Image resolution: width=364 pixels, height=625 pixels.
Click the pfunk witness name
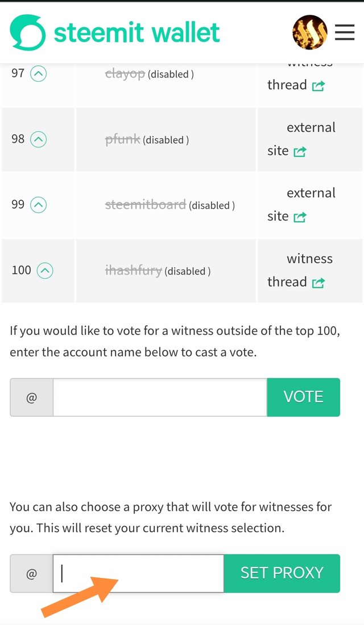[x=122, y=139]
